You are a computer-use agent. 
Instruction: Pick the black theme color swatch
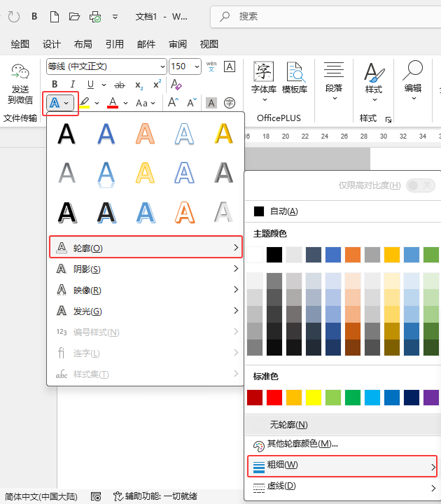click(x=274, y=255)
